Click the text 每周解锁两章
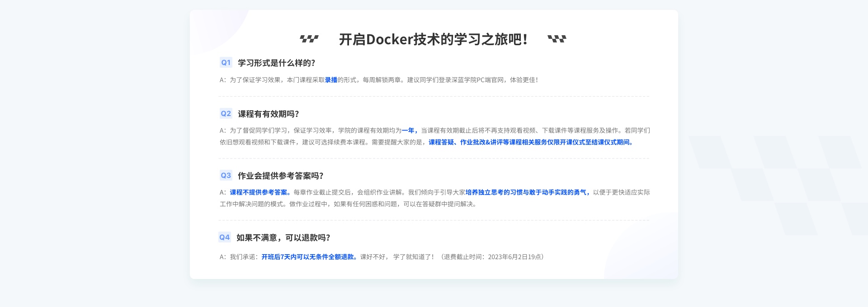Viewport: 868px width, 307px height. pyautogui.click(x=382, y=80)
